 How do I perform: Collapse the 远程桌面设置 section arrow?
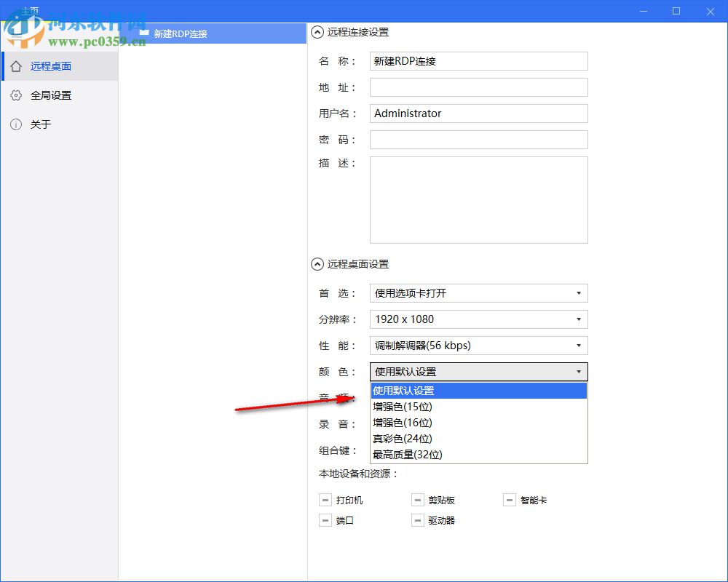[x=317, y=264]
